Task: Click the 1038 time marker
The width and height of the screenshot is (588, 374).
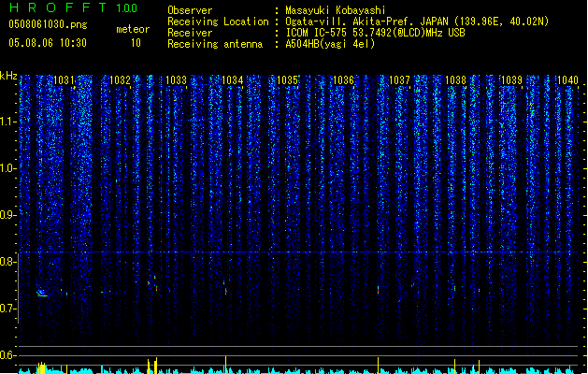Action: (455, 80)
